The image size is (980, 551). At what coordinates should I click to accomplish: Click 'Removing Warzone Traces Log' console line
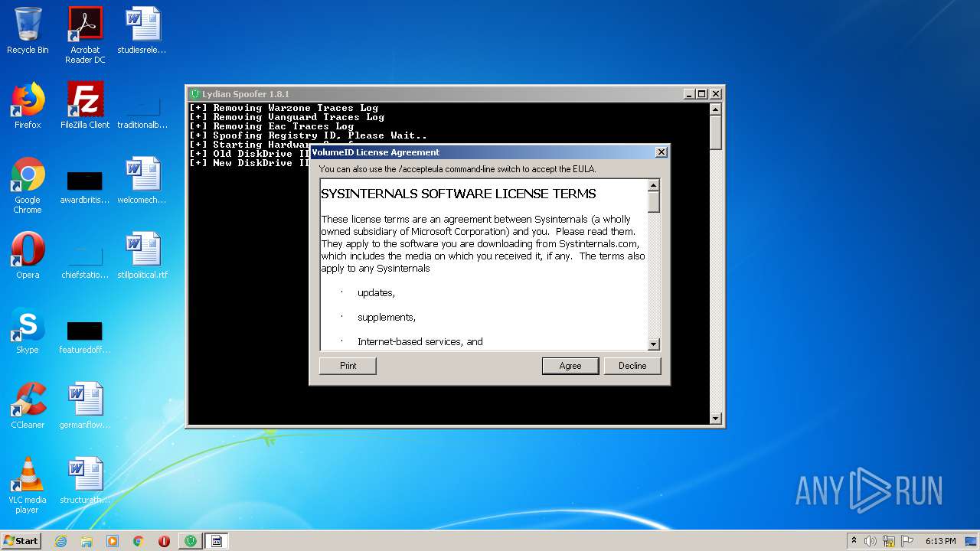tap(283, 108)
